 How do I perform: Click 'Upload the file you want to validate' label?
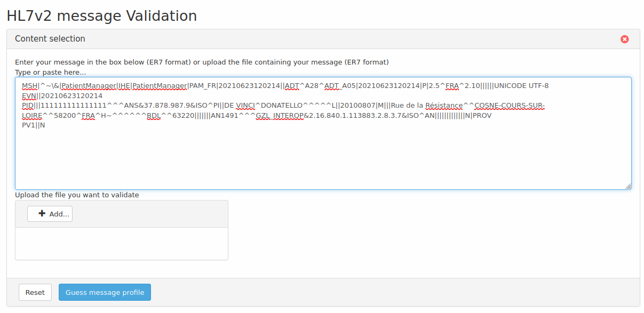click(x=77, y=195)
